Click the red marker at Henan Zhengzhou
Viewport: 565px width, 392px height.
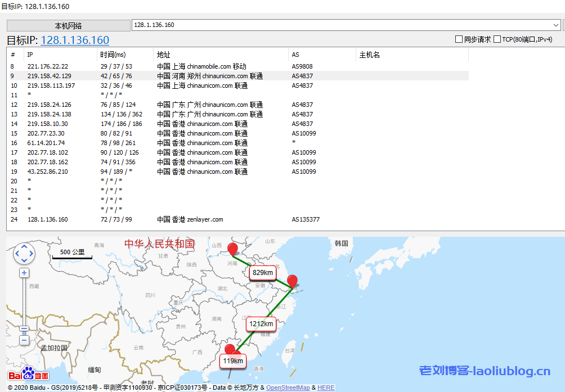coord(232,250)
